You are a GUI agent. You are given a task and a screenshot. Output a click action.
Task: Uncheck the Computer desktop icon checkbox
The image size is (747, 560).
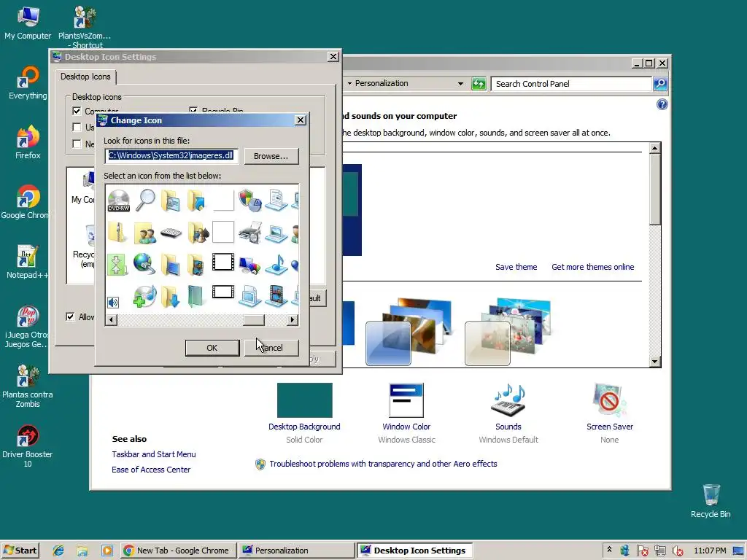[x=76, y=111]
